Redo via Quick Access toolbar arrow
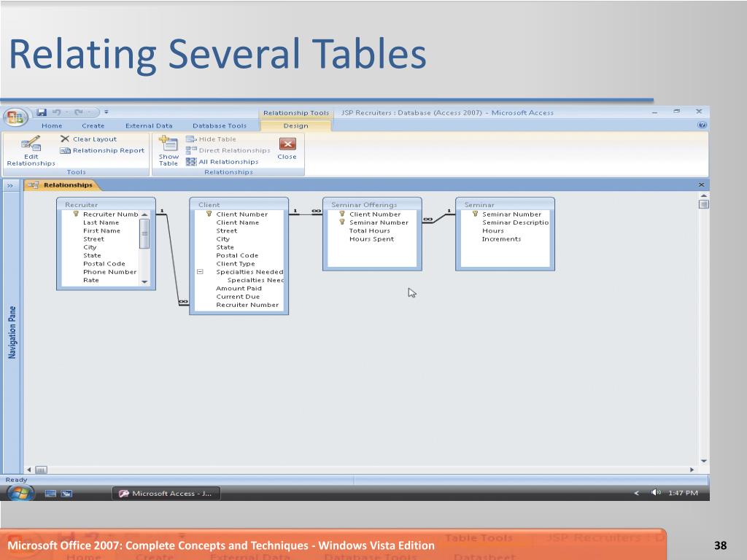747x560 pixels. coord(79,112)
